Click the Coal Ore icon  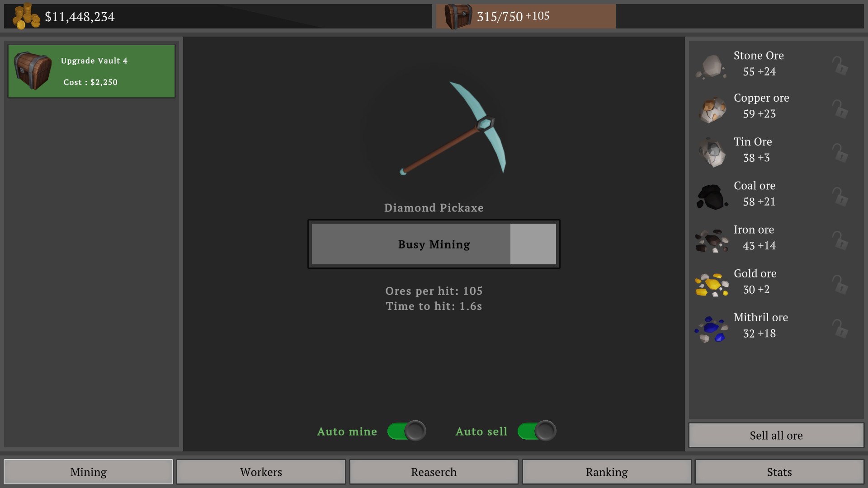click(x=711, y=194)
